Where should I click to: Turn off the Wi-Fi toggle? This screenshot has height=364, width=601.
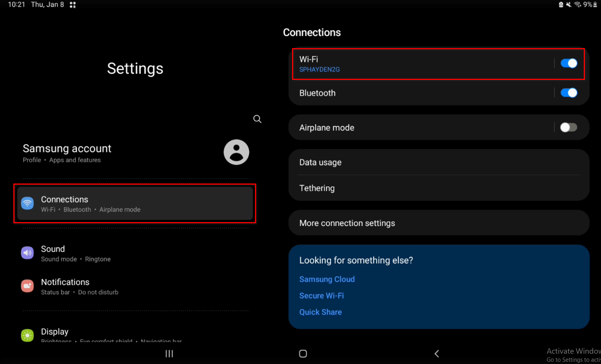[x=569, y=63]
